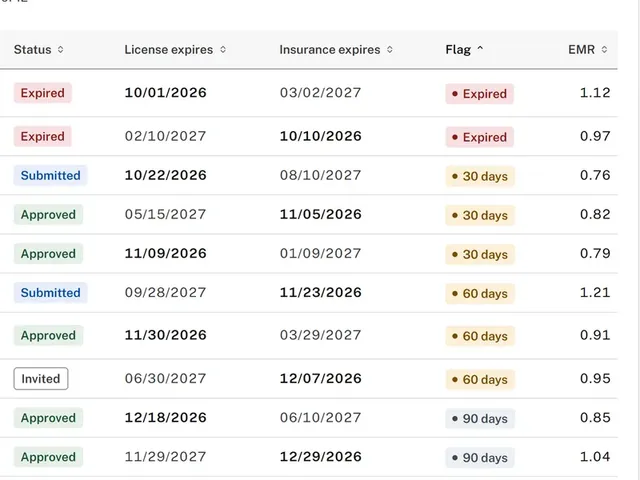The image size is (640, 480).
Task: Click EMR value 0.79
Action: pyautogui.click(x=595, y=253)
